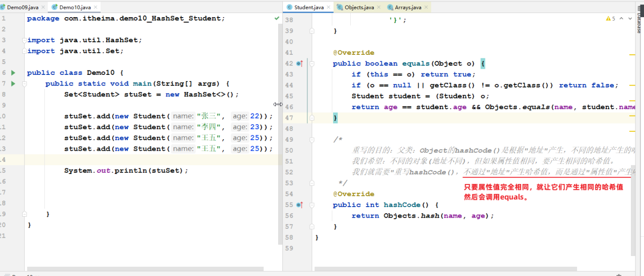Click the warnings indicator showing 5 problems
The image size is (644, 276).
[x=610, y=19]
